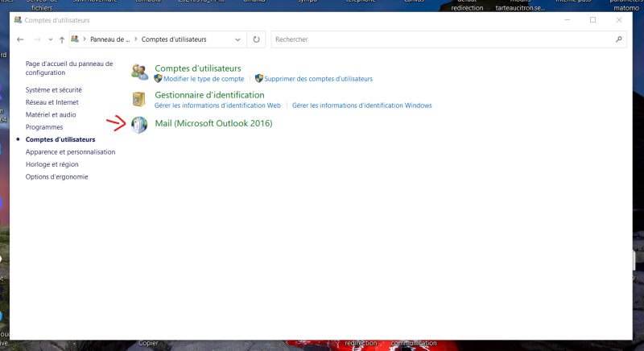Click the search magnifier icon
The height and width of the screenshot is (351, 644).
pos(618,39)
